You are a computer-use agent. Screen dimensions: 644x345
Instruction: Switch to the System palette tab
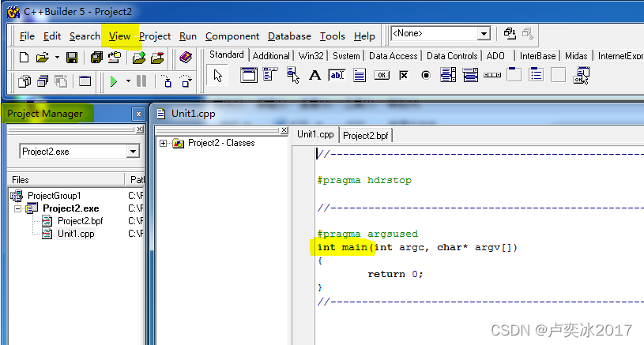click(346, 56)
